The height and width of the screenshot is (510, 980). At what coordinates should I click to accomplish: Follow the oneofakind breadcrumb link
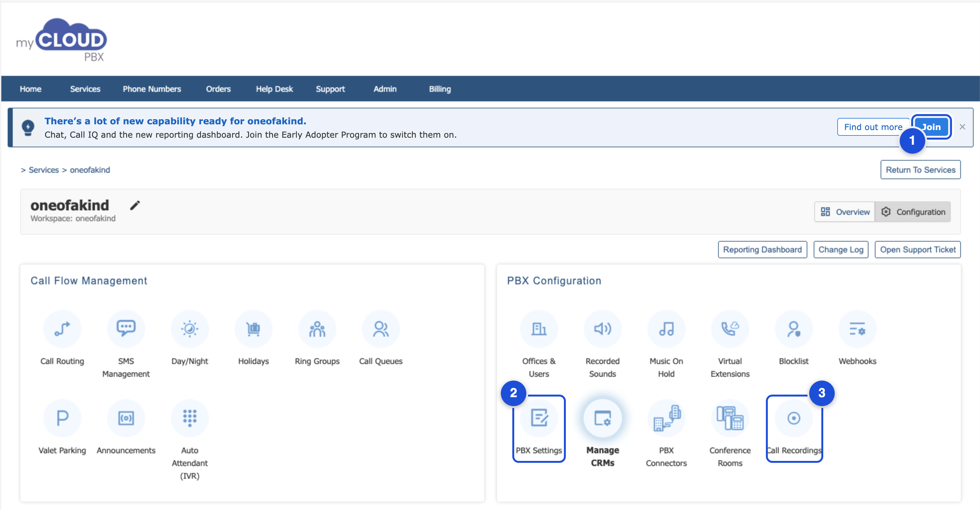(x=90, y=170)
